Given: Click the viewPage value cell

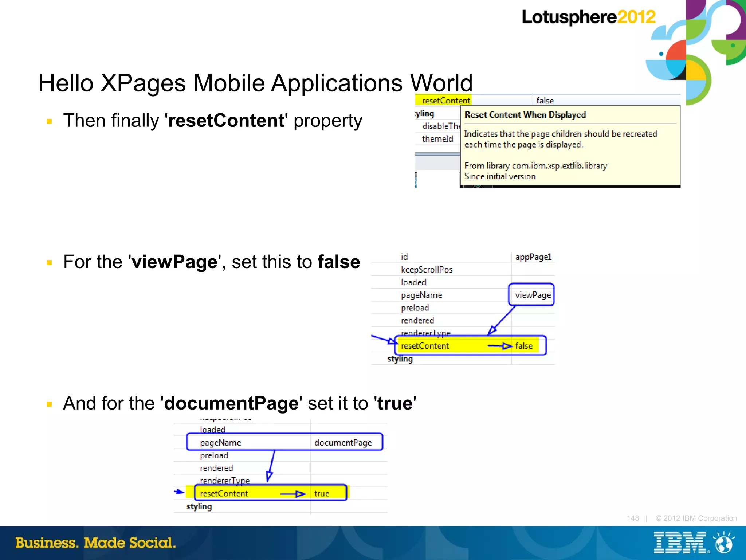Looking at the screenshot, I should [x=533, y=295].
